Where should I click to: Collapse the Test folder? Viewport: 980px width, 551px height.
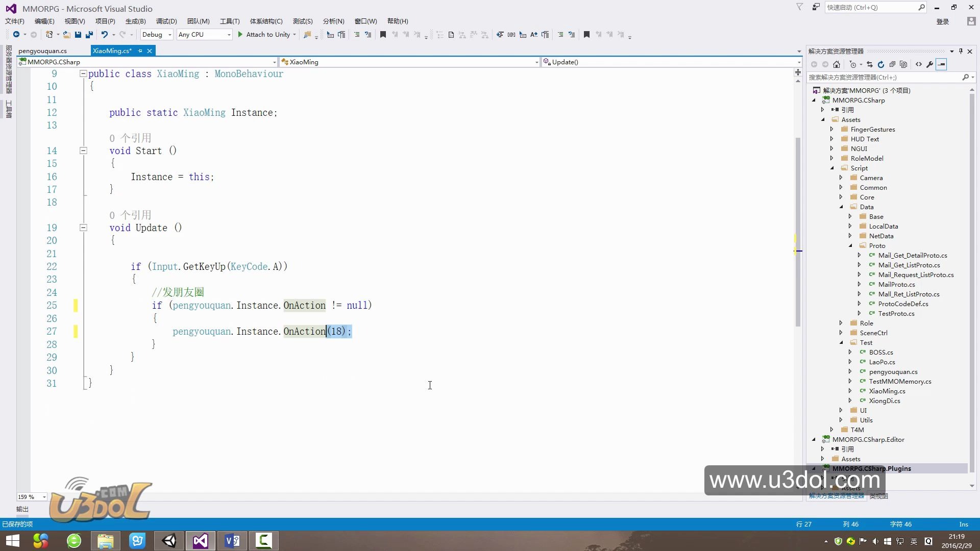pyautogui.click(x=841, y=342)
